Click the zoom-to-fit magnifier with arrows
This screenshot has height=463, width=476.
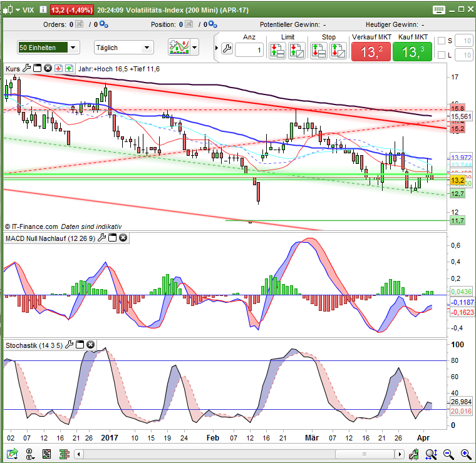click(431, 454)
